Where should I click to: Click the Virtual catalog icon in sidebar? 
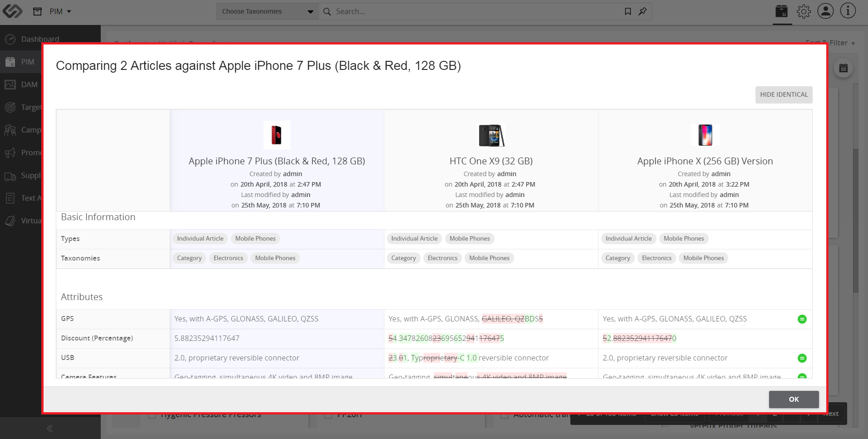tap(10, 221)
